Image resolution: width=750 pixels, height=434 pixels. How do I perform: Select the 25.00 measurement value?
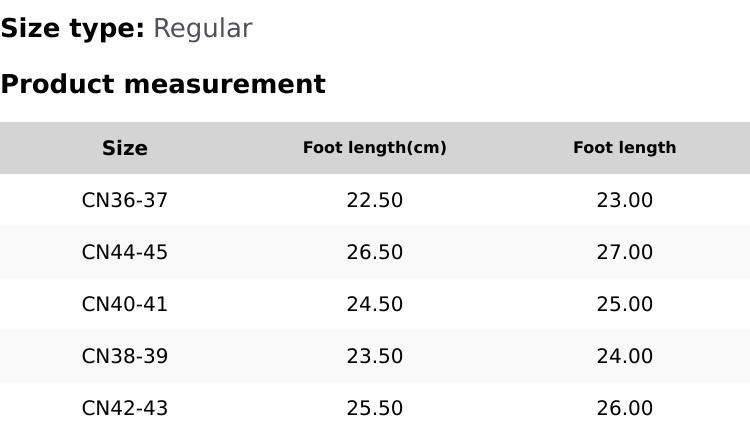click(x=625, y=304)
